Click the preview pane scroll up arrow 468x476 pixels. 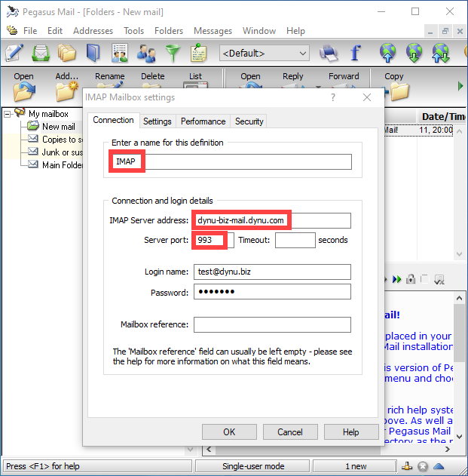459,298
